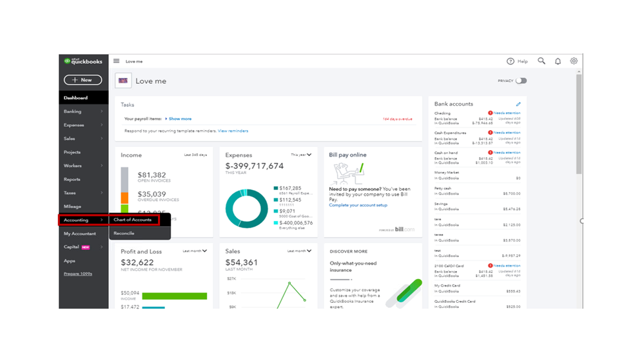Click the QuickBooks logo
This screenshot has width=644, height=362.
pyautogui.click(x=83, y=61)
